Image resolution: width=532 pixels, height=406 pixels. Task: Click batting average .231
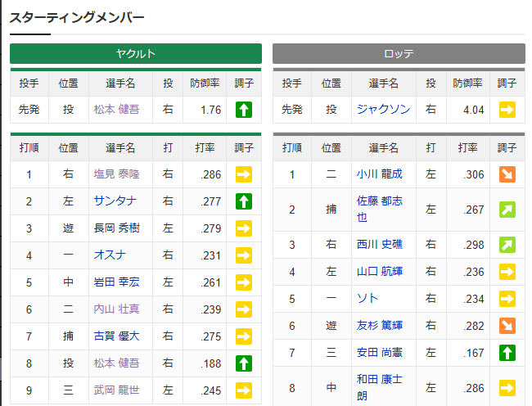tap(210, 255)
